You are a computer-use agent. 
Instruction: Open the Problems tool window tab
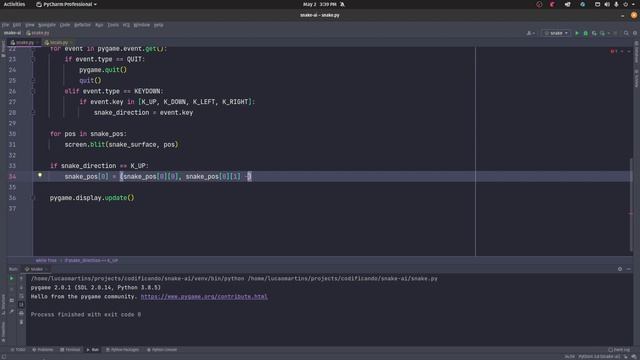[x=43, y=350]
